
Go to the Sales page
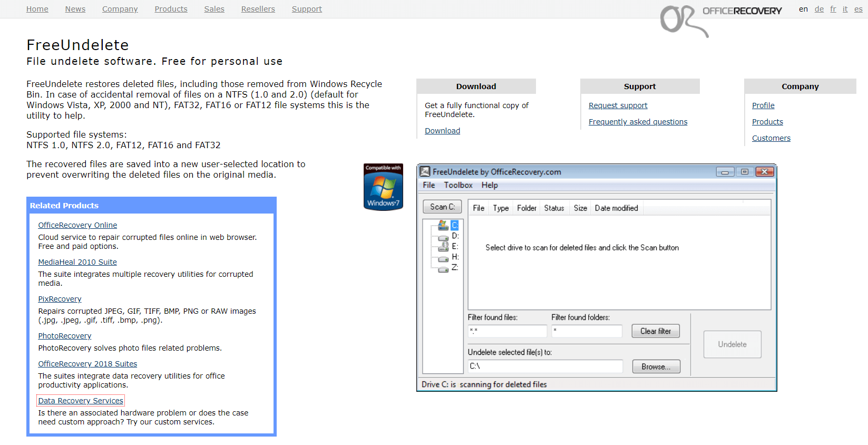click(x=214, y=9)
